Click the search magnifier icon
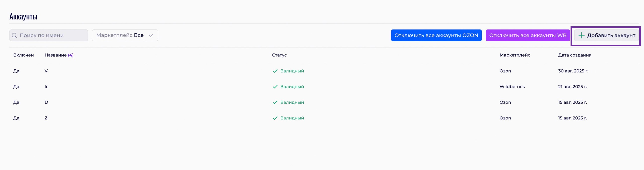 click(14, 35)
